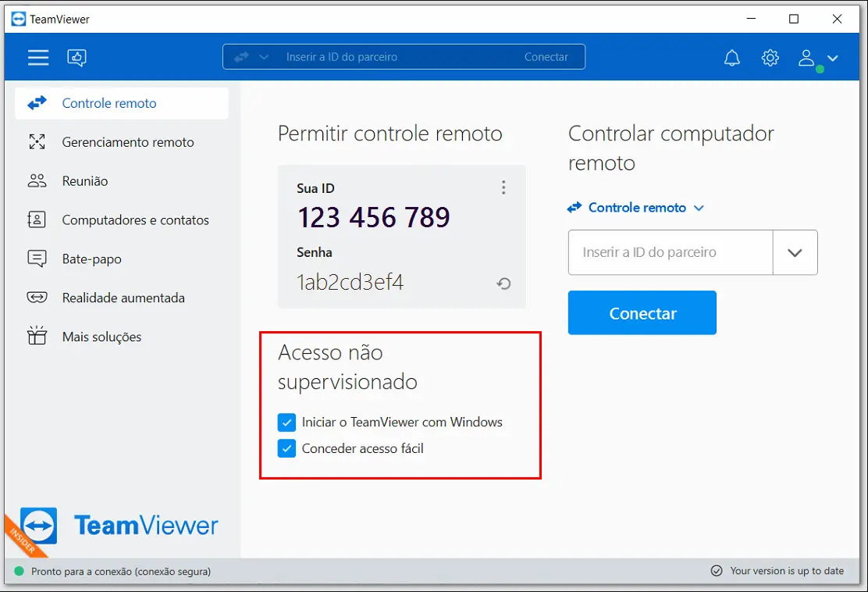Expand the account dropdown chevron
This screenshot has width=868, height=592.
pyautogui.click(x=833, y=58)
